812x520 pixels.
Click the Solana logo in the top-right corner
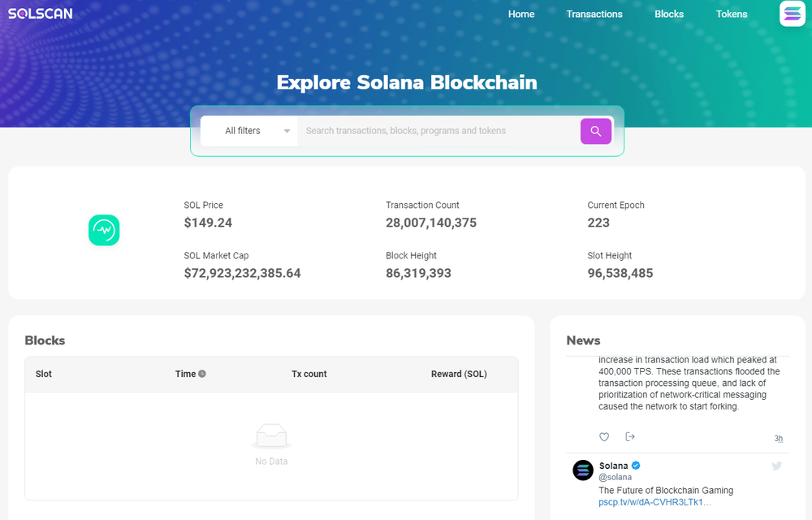pos(792,14)
